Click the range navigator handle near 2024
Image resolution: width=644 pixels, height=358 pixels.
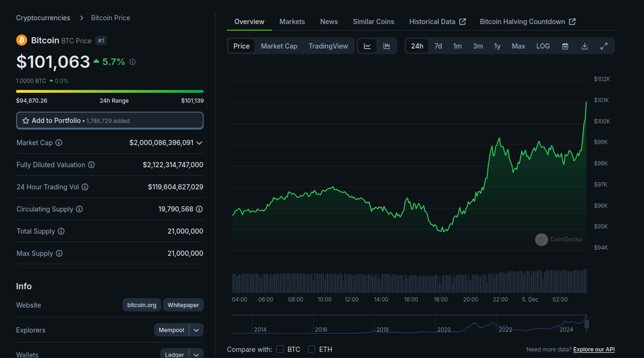pos(586,324)
